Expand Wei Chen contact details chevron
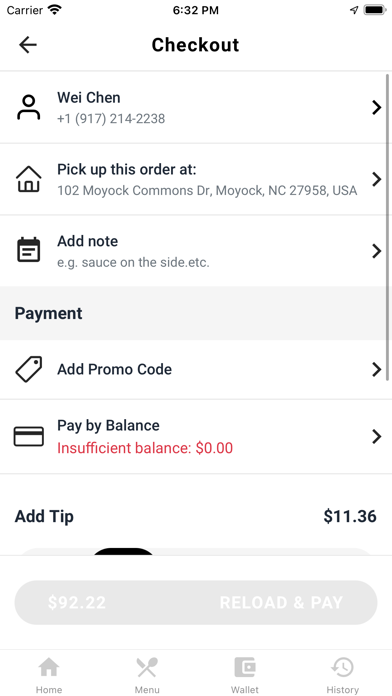The image size is (392, 696). (376, 107)
